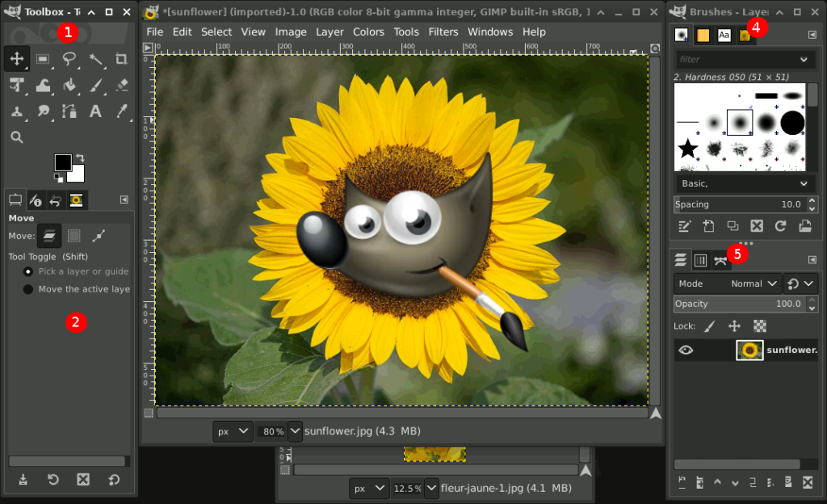Choose the Bucket Fill tool

69,85
